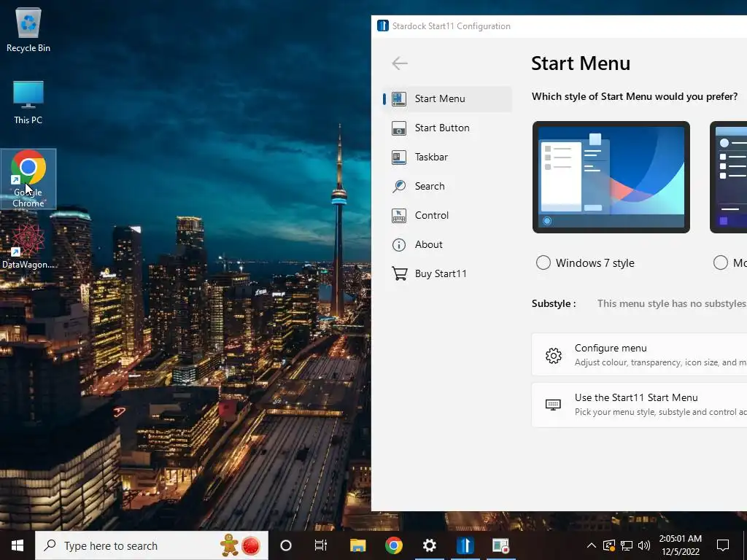Click the taskbar search box
The height and width of the screenshot is (560, 747).
click(x=152, y=545)
